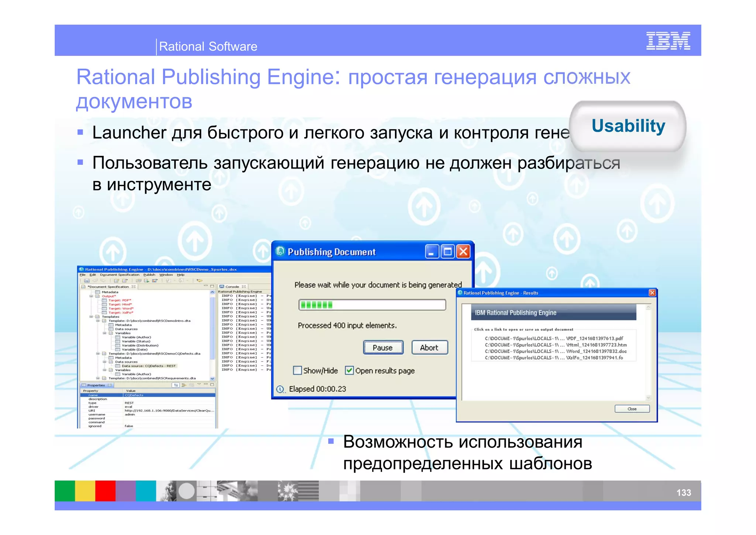Viewport: 756px width, 535px height.
Task: Collapse the RSCDemoIntro.dta template node
Action: coord(98,321)
